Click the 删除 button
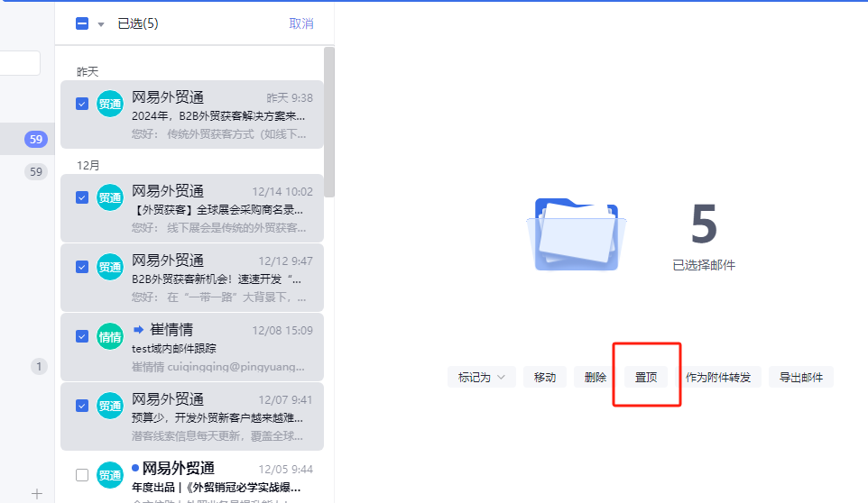Viewport: 868px width, 503px height. pos(596,377)
